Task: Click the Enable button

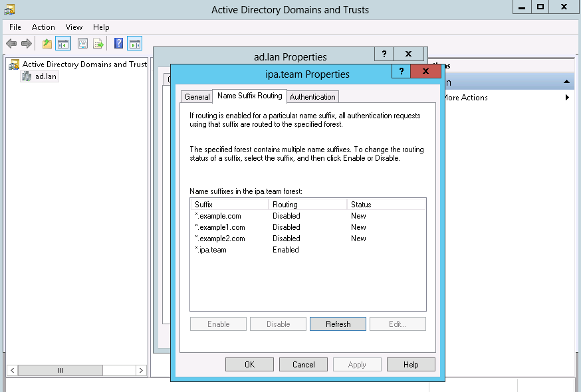Action: (218, 324)
